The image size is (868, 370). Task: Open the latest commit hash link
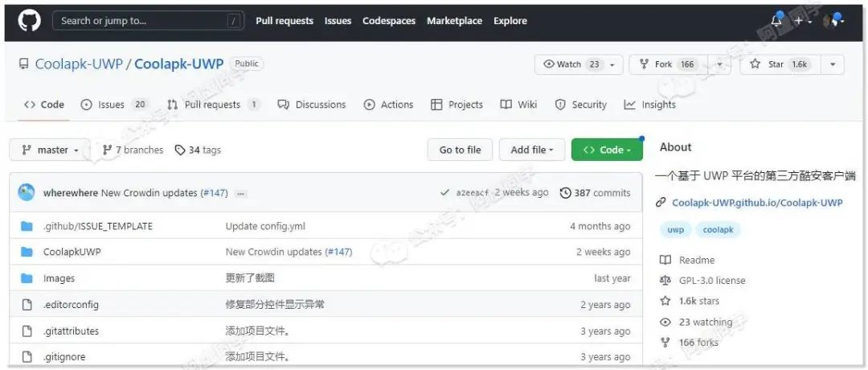tap(473, 193)
